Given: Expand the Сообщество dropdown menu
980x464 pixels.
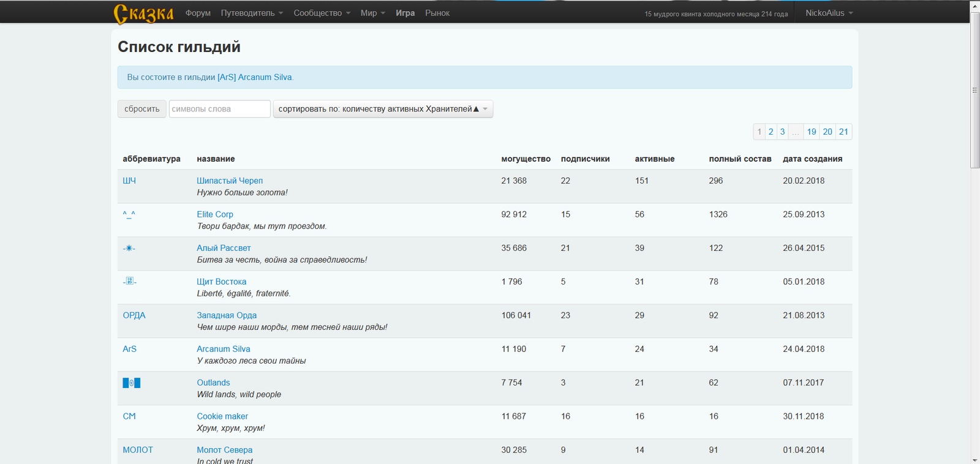Looking at the screenshot, I should [322, 13].
